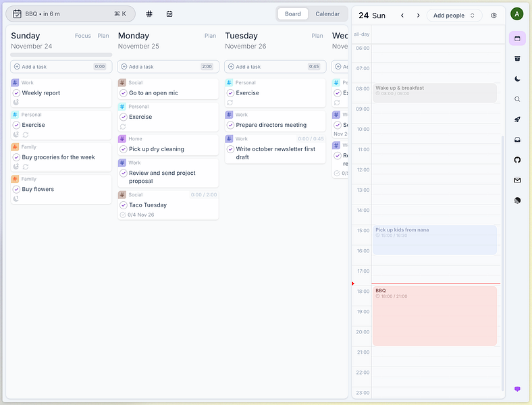Open the archive box icon in sidebar
Screen dimensions: 532x405
tap(517, 59)
